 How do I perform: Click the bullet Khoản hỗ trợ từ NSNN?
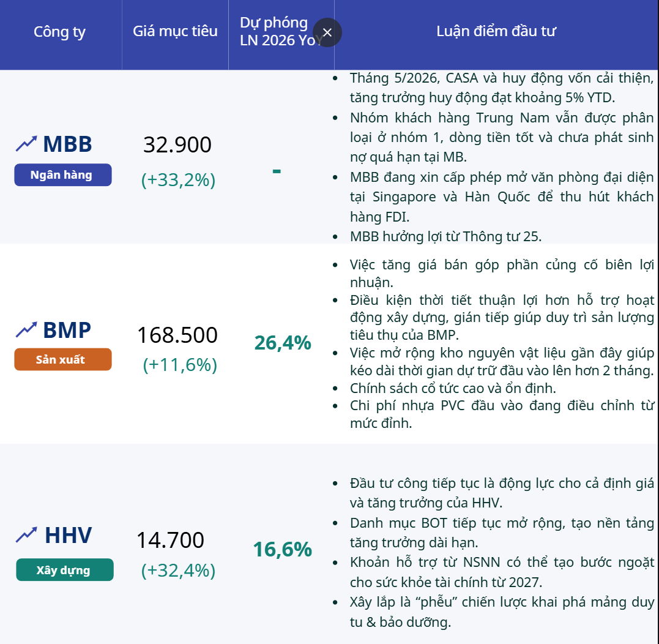[x=501, y=572]
